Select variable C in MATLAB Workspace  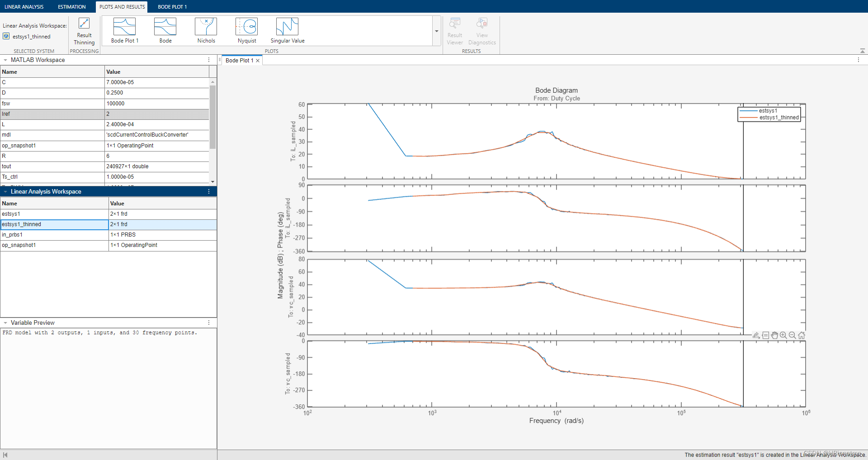pyautogui.click(x=104, y=82)
